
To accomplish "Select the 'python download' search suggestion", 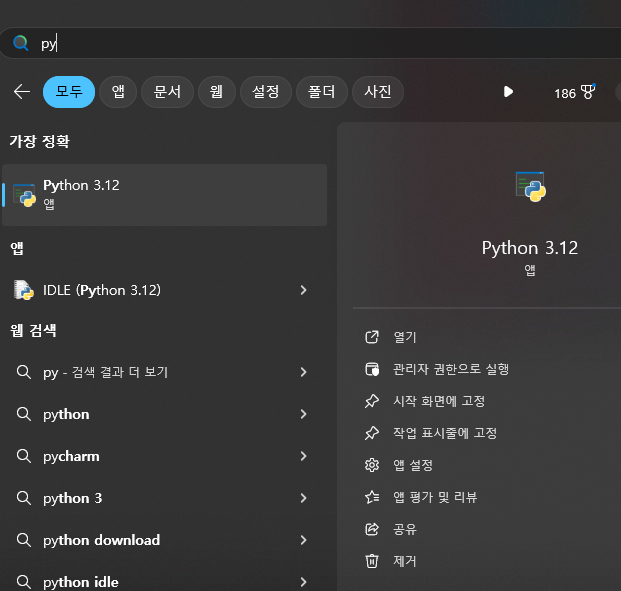I will pos(164,540).
